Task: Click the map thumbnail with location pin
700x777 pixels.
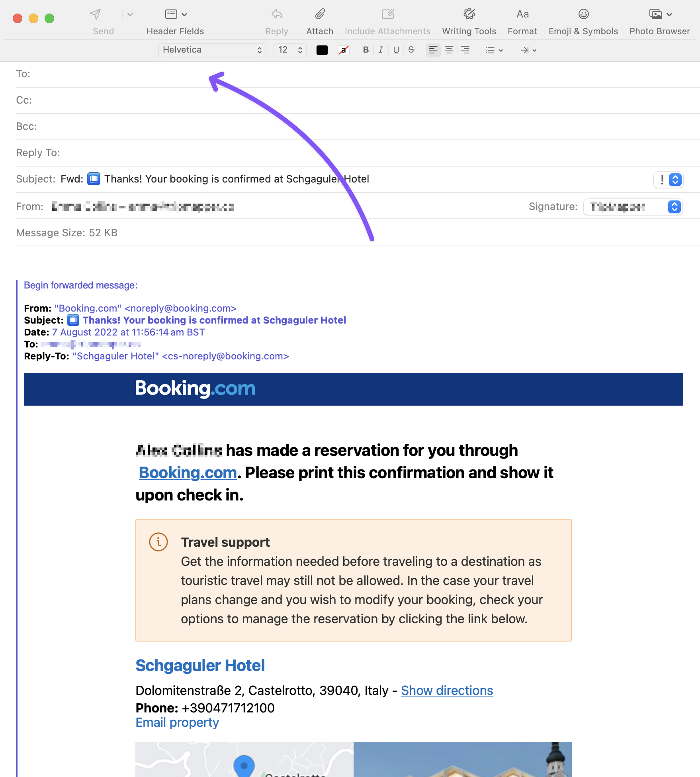Action: 244,759
